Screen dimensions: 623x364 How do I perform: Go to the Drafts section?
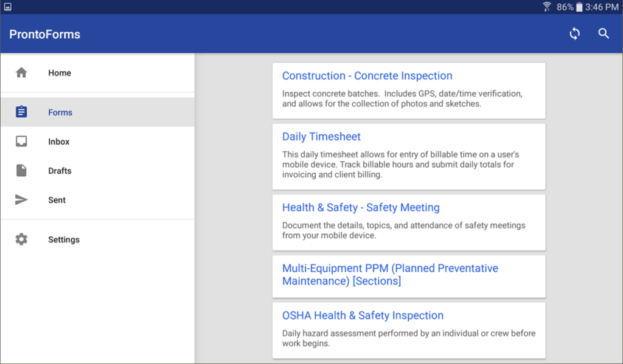point(60,170)
